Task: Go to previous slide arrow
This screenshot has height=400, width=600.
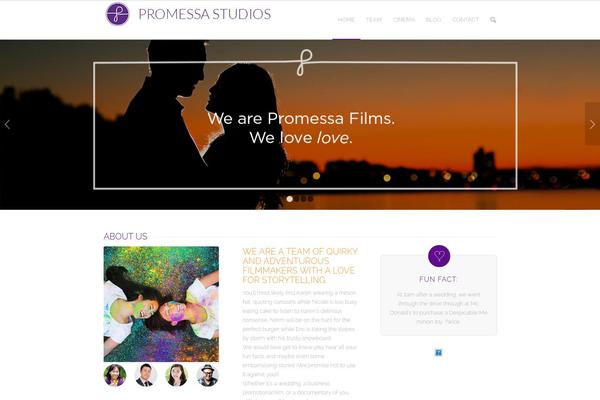Action: tap(7, 124)
